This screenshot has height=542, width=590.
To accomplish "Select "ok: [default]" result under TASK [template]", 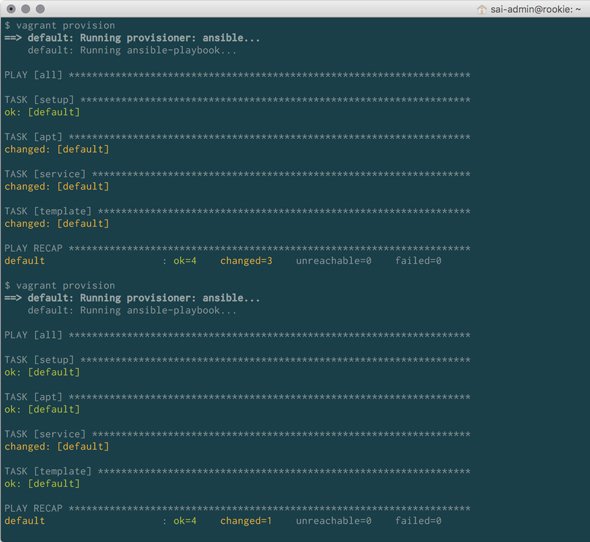I will coord(42,483).
